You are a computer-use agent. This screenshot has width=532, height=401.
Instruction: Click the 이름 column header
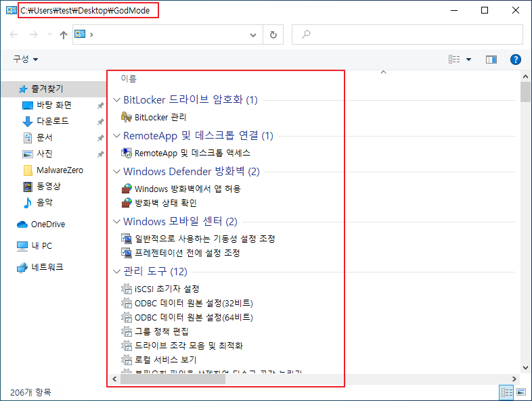point(129,78)
